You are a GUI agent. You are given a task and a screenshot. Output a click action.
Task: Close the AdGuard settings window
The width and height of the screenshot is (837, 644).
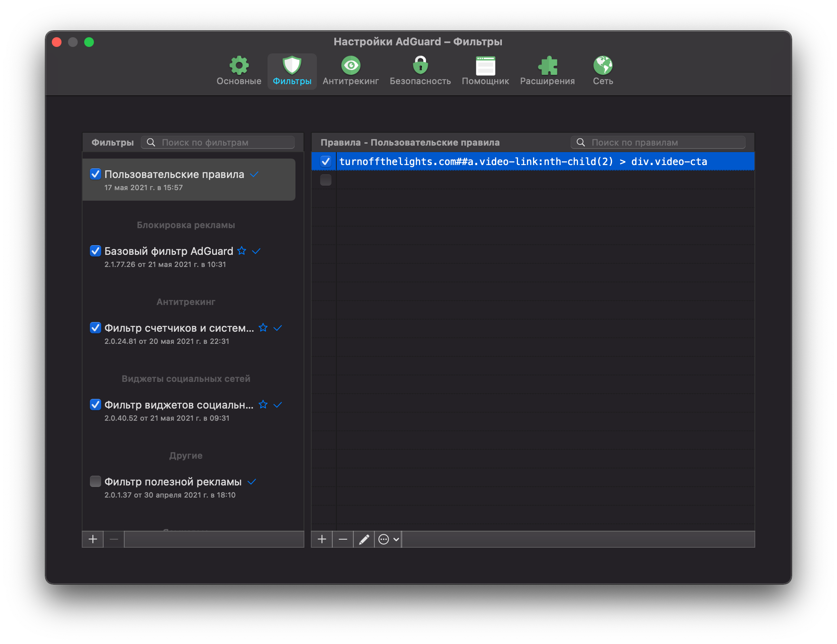click(x=57, y=42)
